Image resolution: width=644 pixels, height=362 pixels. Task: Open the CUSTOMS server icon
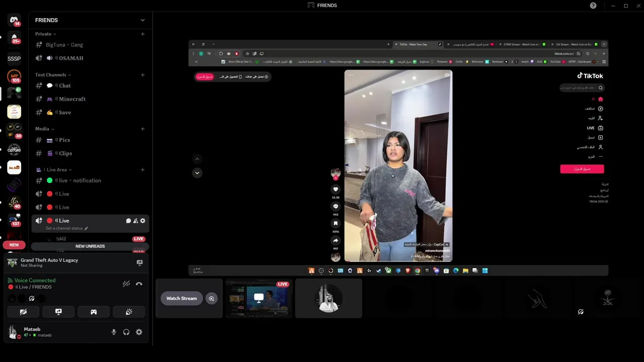coord(14,149)
